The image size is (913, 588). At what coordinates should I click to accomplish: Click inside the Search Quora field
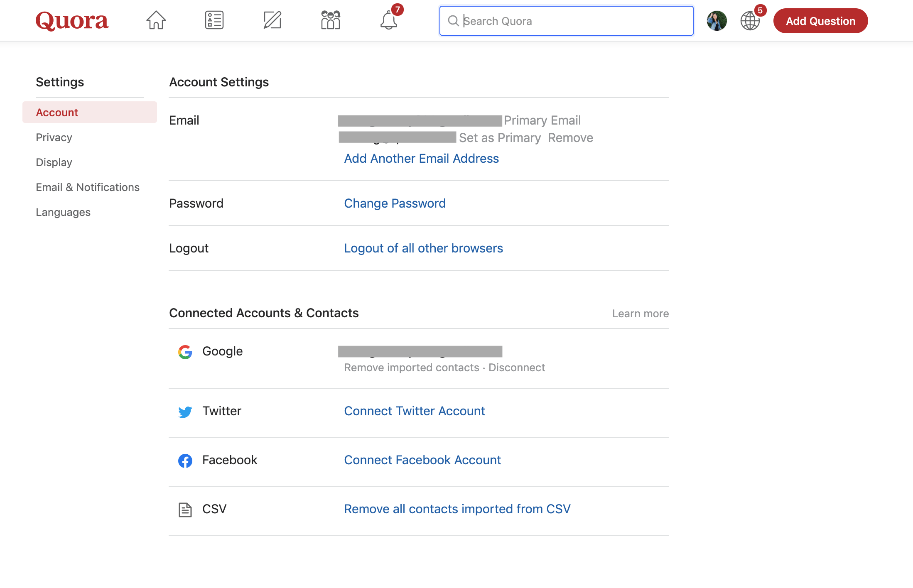tap(566, 21)
